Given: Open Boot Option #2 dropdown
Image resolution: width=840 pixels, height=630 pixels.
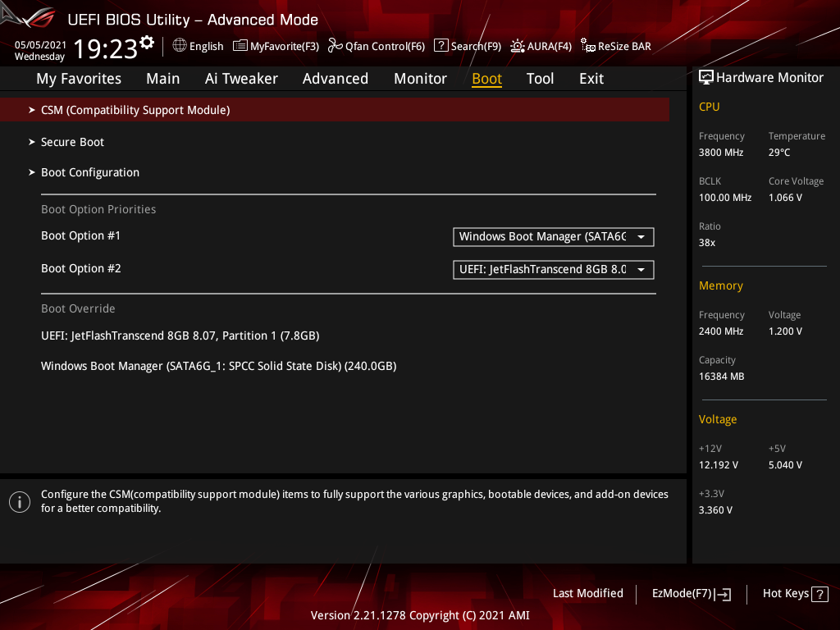Looking at the screenshot, I should pyautogui.click(x=554, y=269).
